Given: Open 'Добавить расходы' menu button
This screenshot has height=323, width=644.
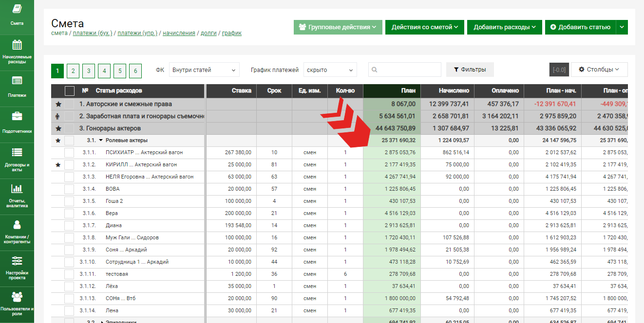Looking at the screenshot, I should click(504, 27).
